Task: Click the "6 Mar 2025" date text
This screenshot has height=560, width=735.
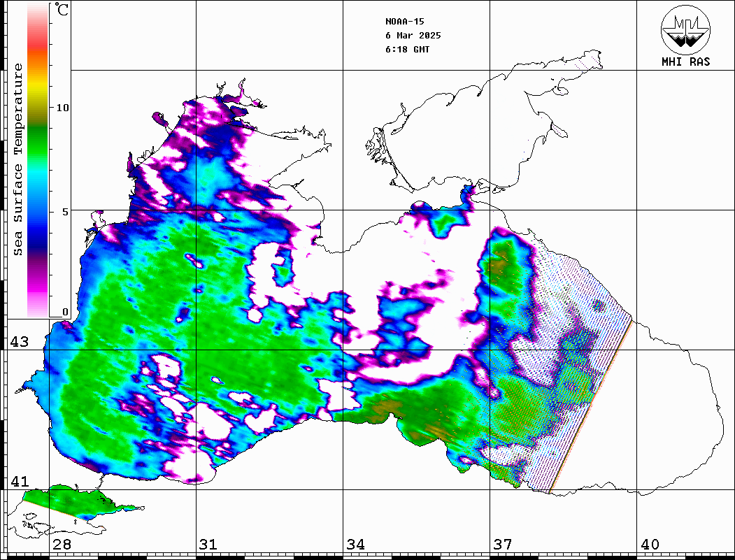Action: coord(413,36)
